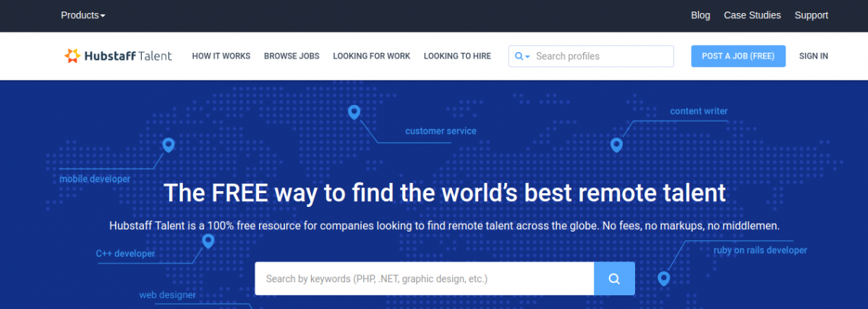Open Looking To Hire menu item

(x=457, y=56)
